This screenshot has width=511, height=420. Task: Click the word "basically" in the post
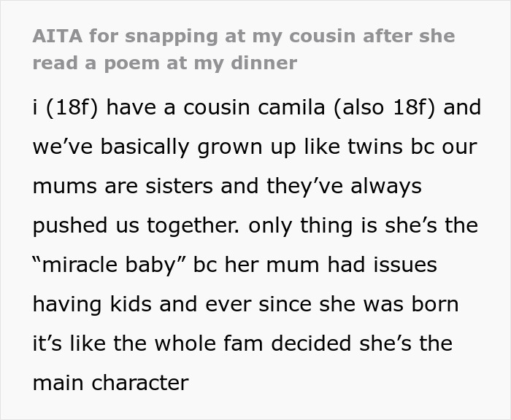click(x=142, y=147)
